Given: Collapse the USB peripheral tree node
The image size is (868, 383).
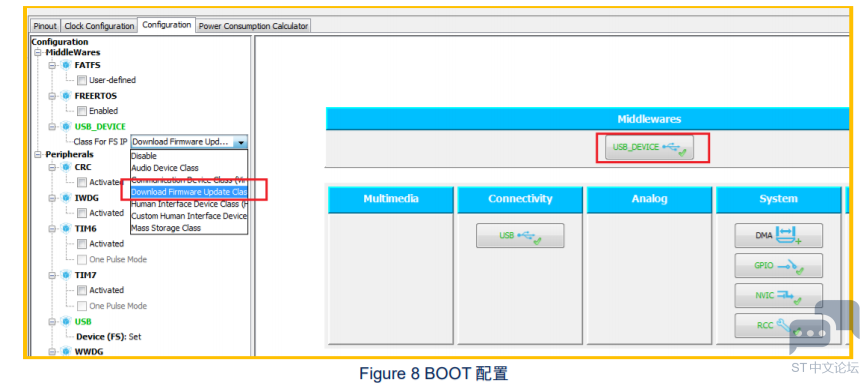Looking at the screenshot, I should (x=53, y=322).
